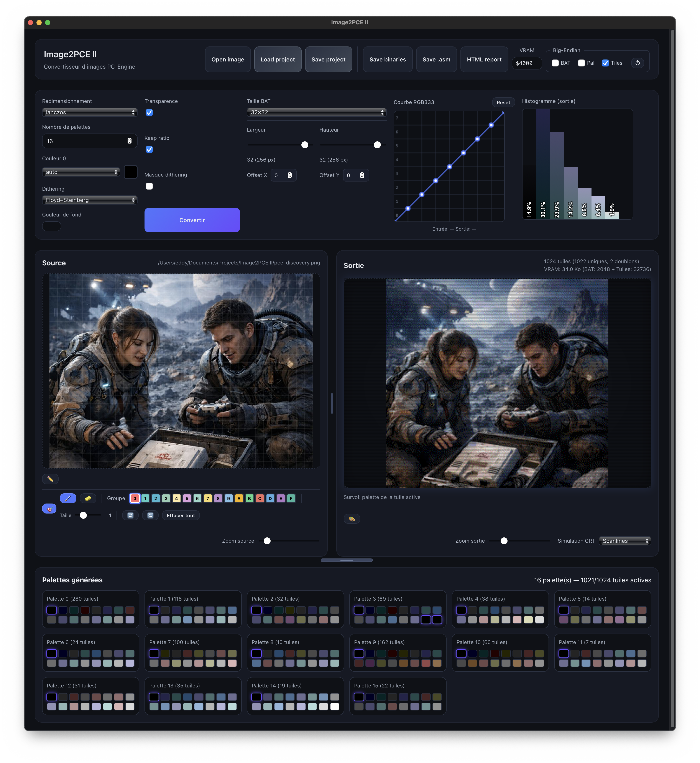The height and width of the screenshot is (763, 700).
Task: Enable the Masque dithering checkbox
Action: pos(149,186)
